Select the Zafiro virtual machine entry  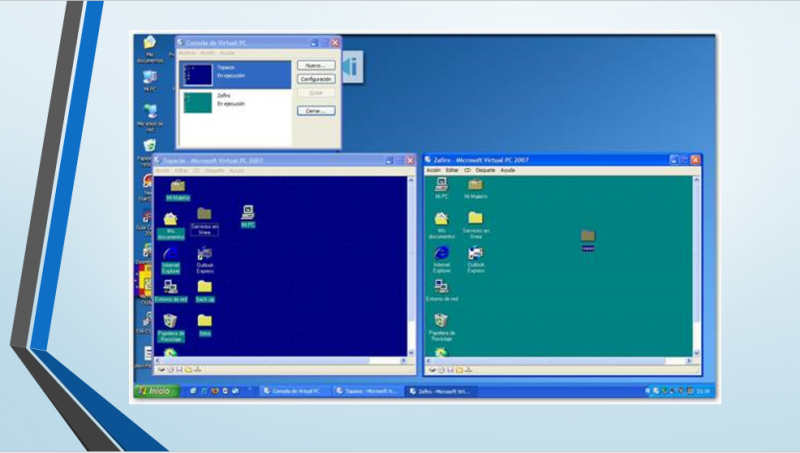point(235,103)
